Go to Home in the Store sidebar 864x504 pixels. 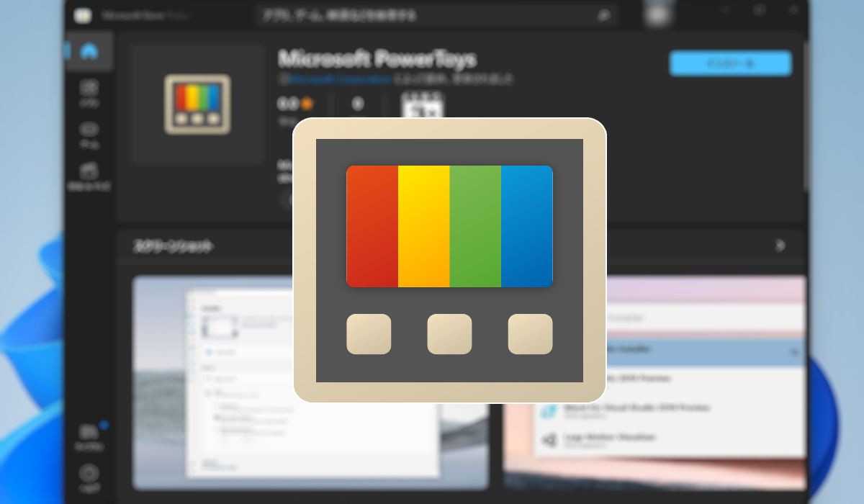coord(89,51)
